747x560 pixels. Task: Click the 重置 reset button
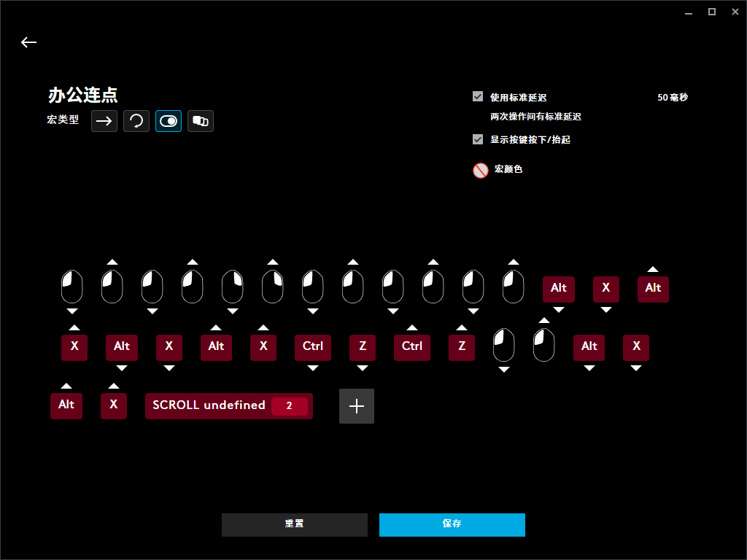(x=295, y=524)
